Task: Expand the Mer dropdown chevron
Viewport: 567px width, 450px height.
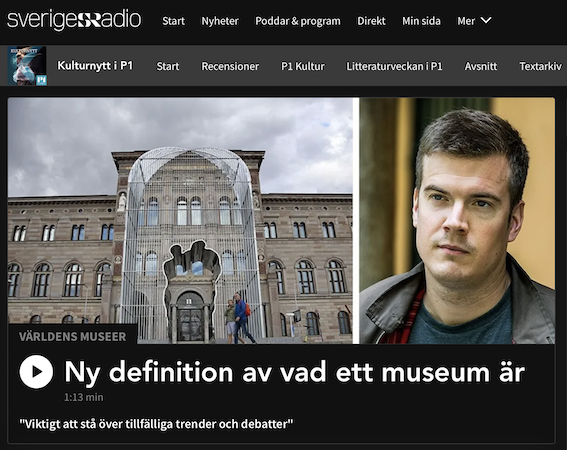Action: coord(486,20)
